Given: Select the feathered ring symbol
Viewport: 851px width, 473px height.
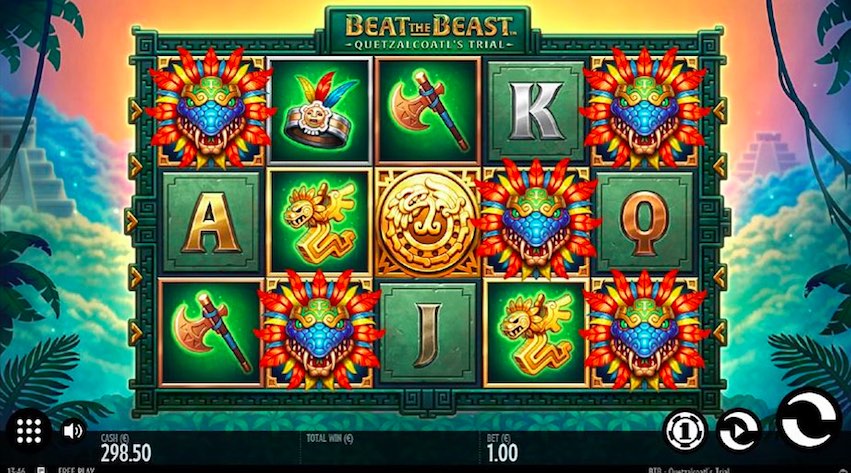Looking at the screenshot, I should [x=319, y=111].
